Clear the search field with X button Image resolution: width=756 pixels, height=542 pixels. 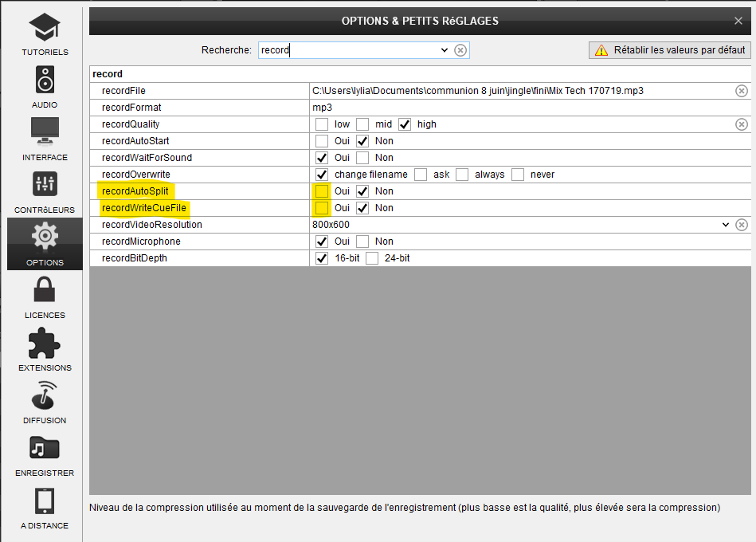460,50
